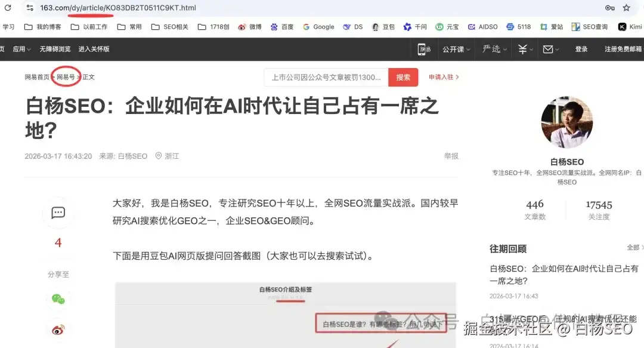This screenshot has width=644, height=348.
Task: Open the 5118 bookmark
Action: pos(518,27)
